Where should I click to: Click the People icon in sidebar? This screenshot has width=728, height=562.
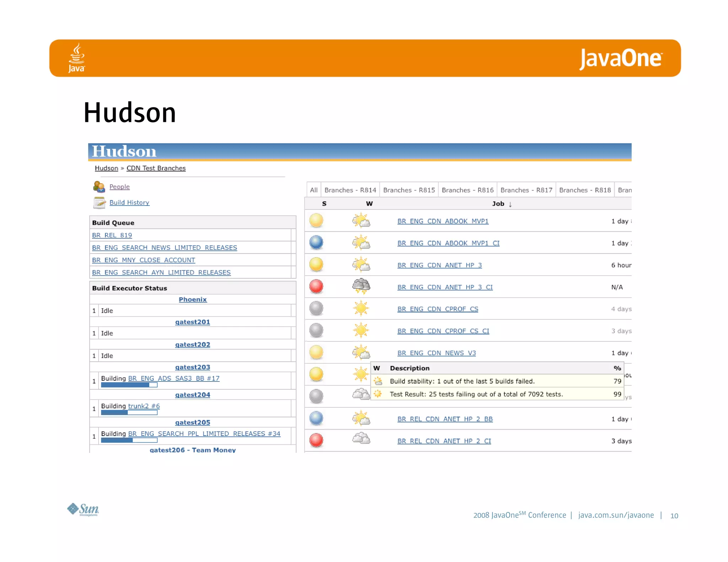click(x=99, y=186)
